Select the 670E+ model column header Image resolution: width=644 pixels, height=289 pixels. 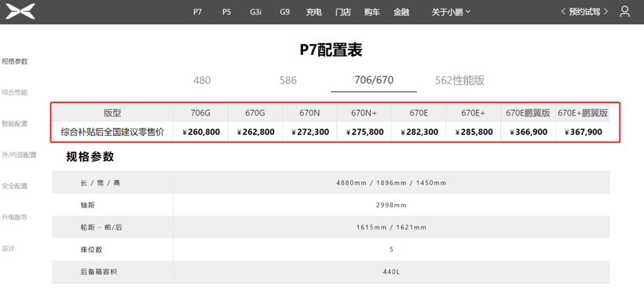pyautogui.click(x=474, y=113)
